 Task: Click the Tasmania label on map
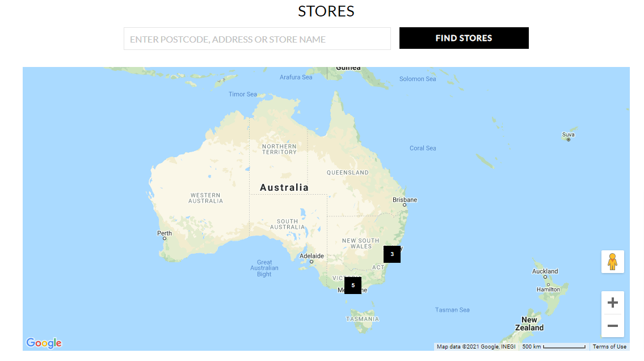363,319
